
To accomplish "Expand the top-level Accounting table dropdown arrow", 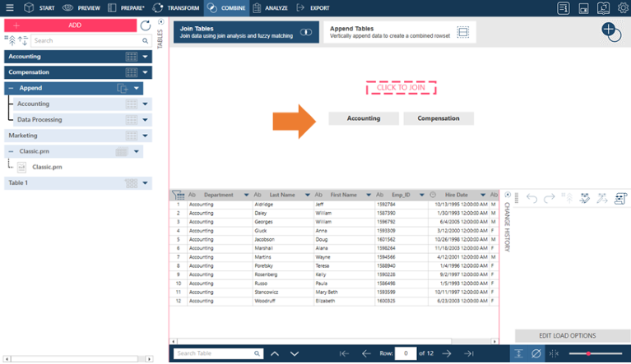I will tap(146, 57).
